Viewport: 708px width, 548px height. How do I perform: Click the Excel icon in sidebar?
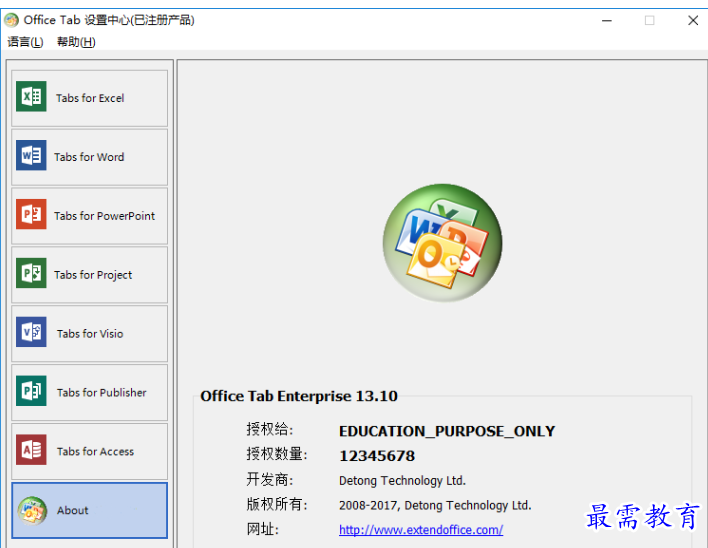pos(31,96)
